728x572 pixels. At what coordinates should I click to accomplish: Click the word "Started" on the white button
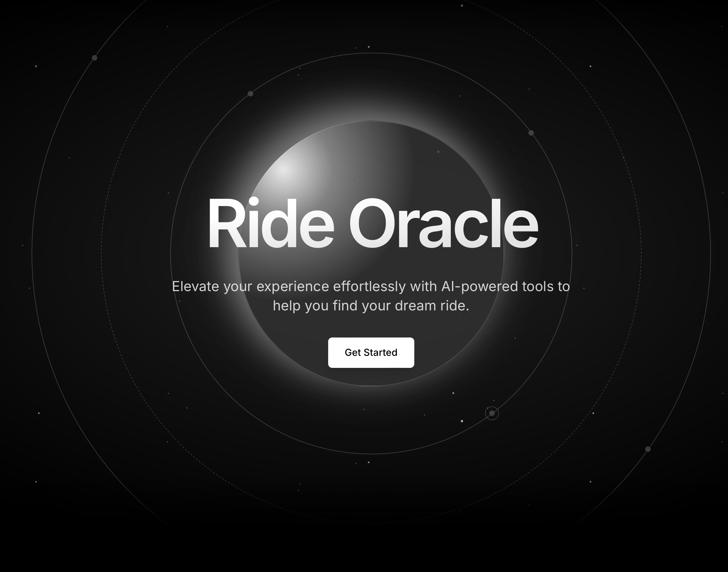381,353
